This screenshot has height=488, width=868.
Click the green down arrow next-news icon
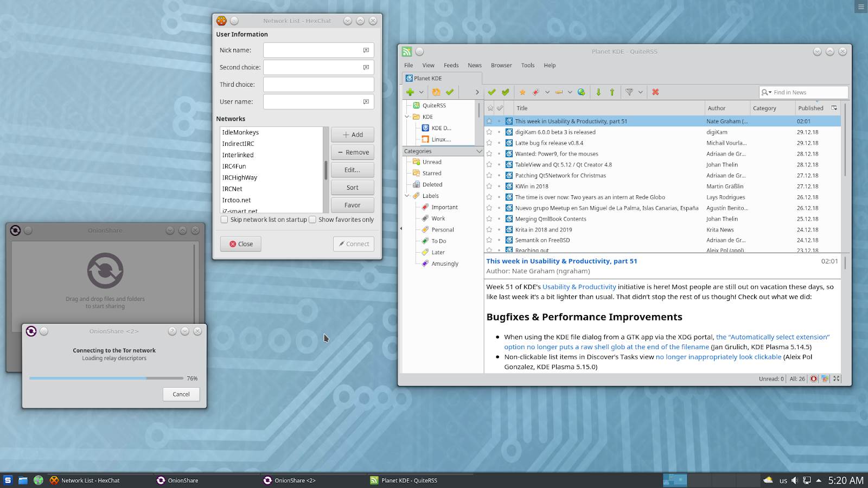(x=598, y=92)
